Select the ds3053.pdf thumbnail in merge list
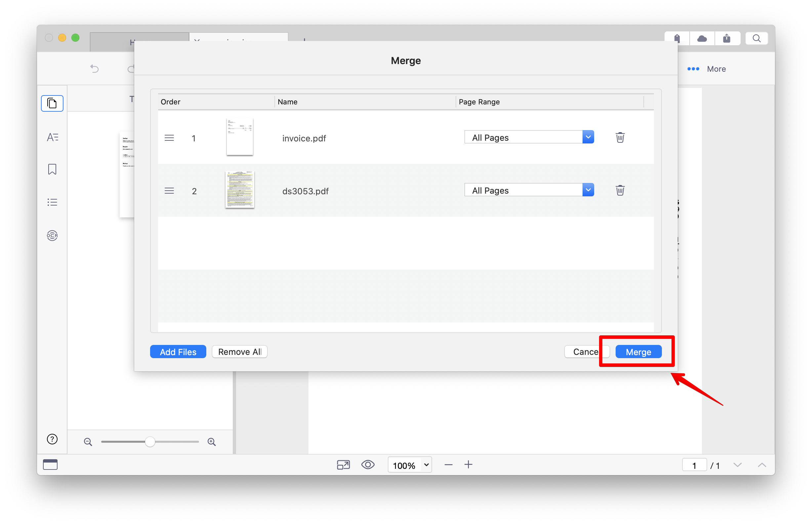 click(x=240, y=190)
